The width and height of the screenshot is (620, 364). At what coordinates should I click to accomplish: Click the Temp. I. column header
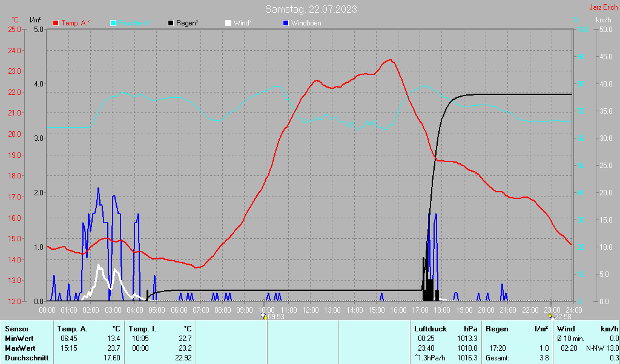coord(142,329)
